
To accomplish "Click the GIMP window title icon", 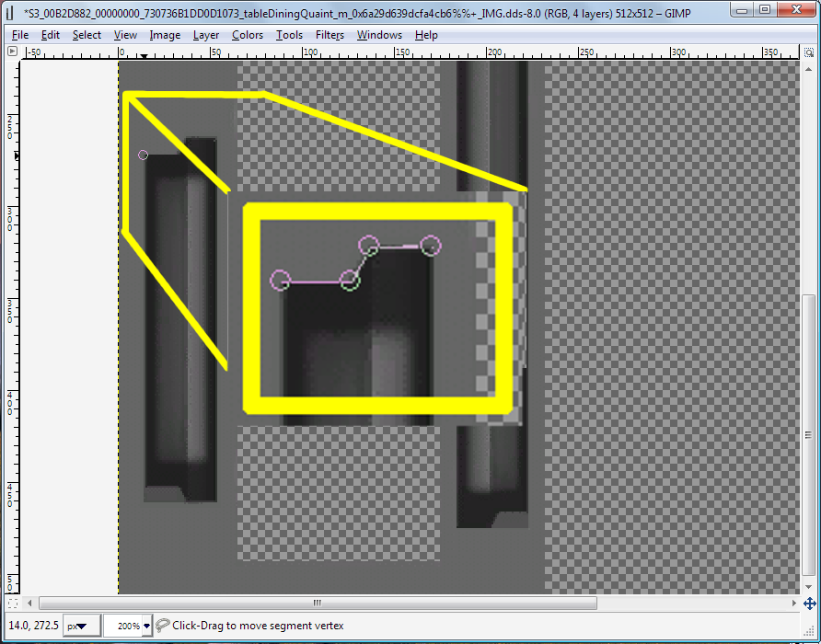I will 10,9.
